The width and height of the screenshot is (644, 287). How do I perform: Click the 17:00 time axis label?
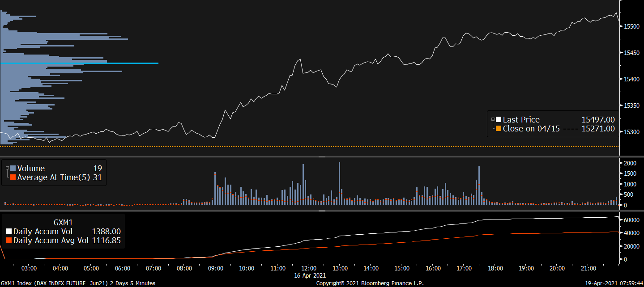point(464,268)
